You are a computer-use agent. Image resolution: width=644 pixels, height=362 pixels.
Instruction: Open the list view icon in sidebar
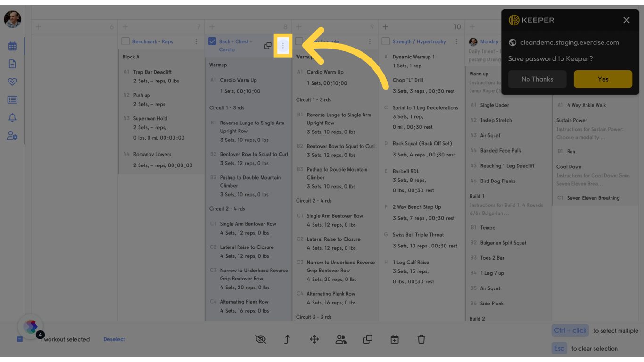coord(12,100)
